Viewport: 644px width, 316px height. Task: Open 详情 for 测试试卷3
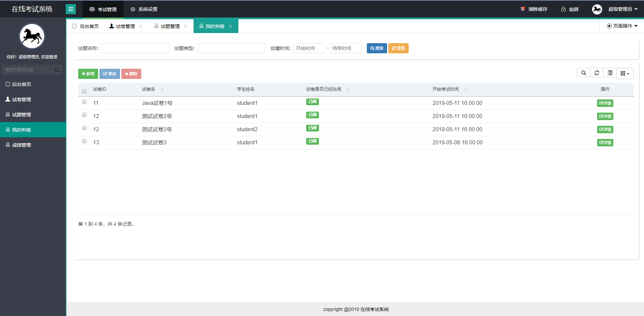[605, 143]
